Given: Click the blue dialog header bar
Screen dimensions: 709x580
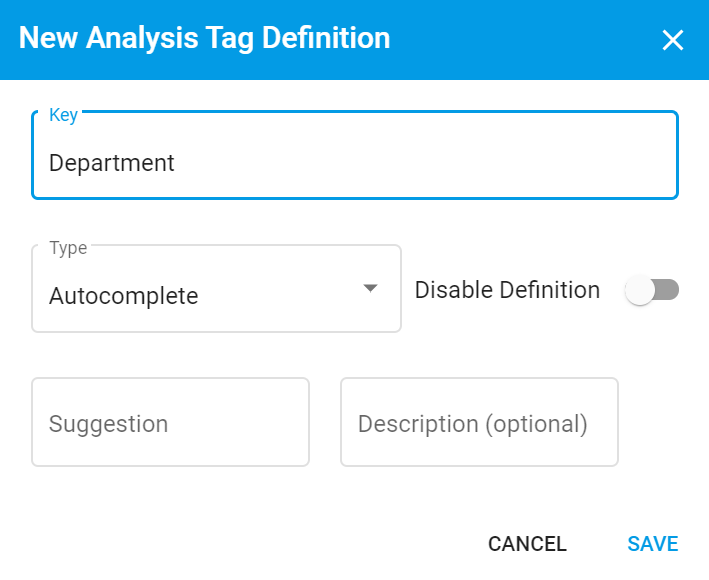Looking at the screenshot, I should point(354,40).
